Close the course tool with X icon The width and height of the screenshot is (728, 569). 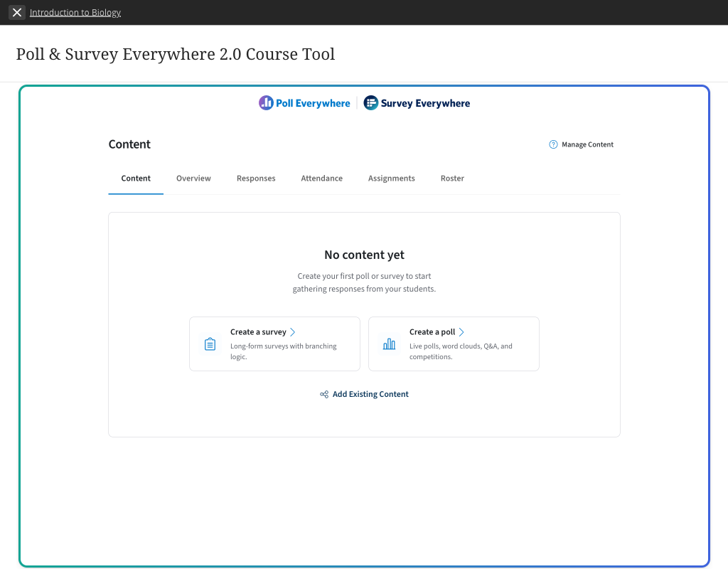[17, 13]
